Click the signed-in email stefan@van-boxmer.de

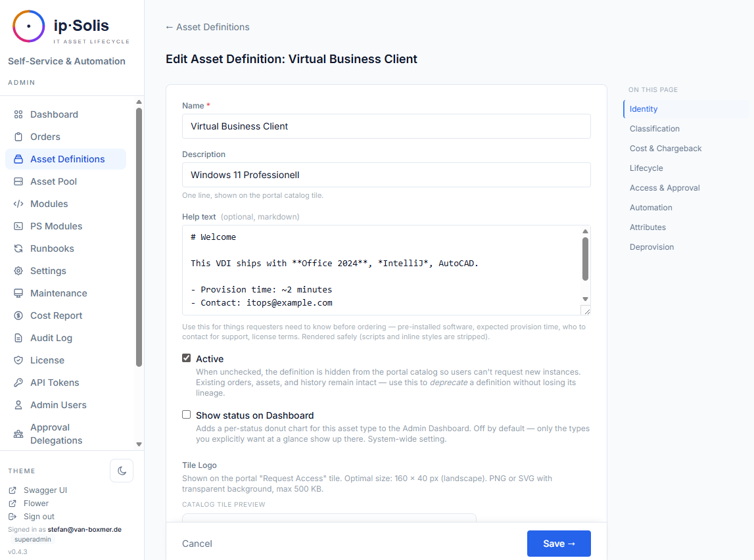[85, 529]
